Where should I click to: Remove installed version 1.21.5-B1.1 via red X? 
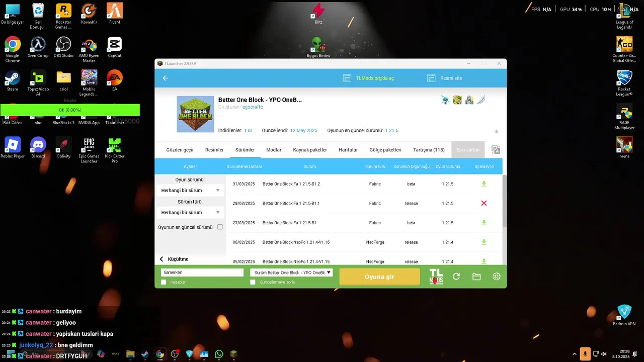(x=484, y=203)
